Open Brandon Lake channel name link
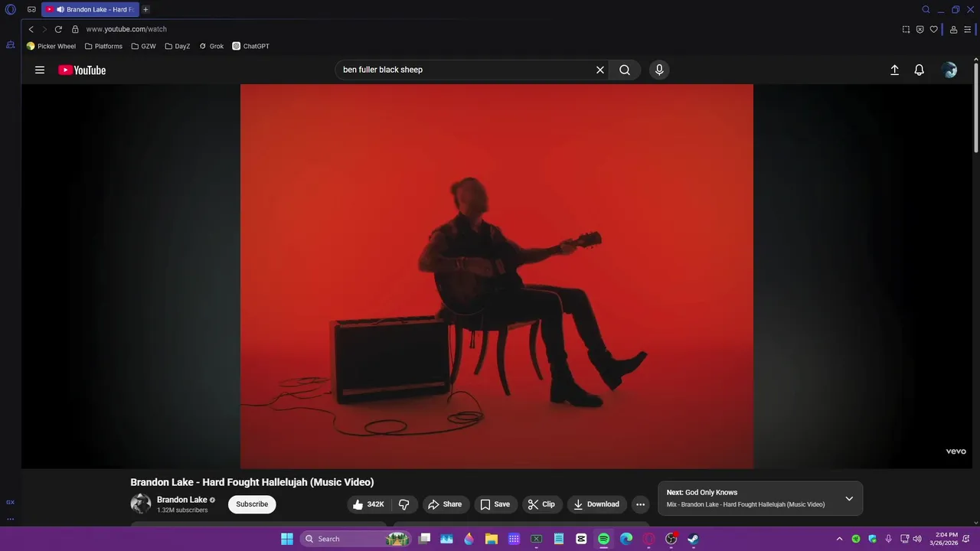 [182, 500]
